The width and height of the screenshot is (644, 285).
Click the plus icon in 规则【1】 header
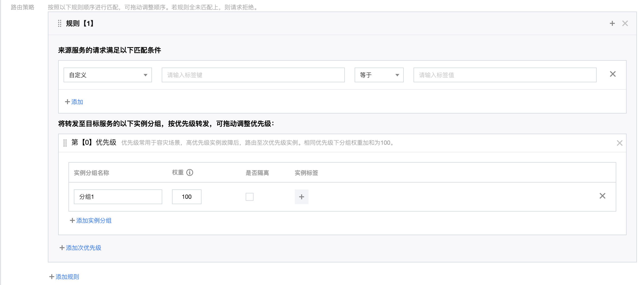pyautogui.click(x=612, y=24)
